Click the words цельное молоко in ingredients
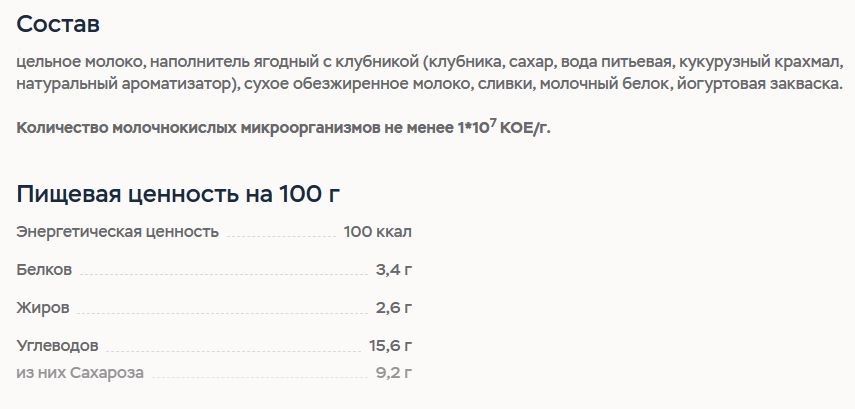Image resolution: width=855 pixels, height=409 pixels. click(x=80, y=63)
